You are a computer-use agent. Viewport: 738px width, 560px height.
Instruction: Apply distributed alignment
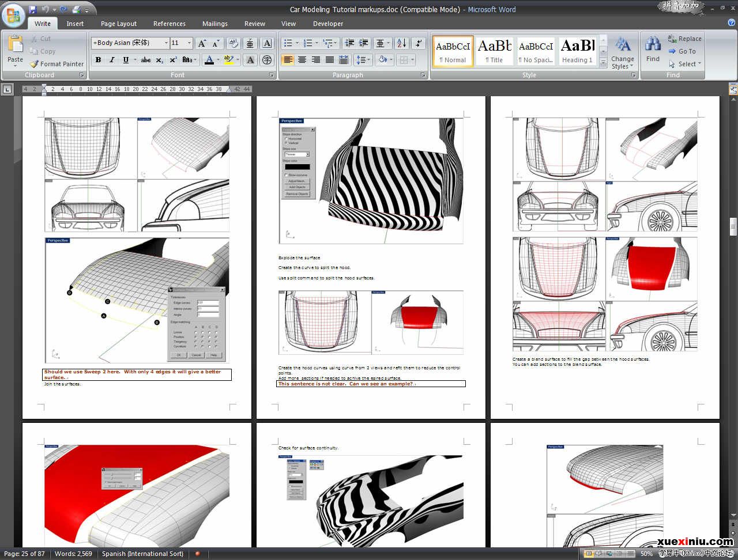coord(344,60)
